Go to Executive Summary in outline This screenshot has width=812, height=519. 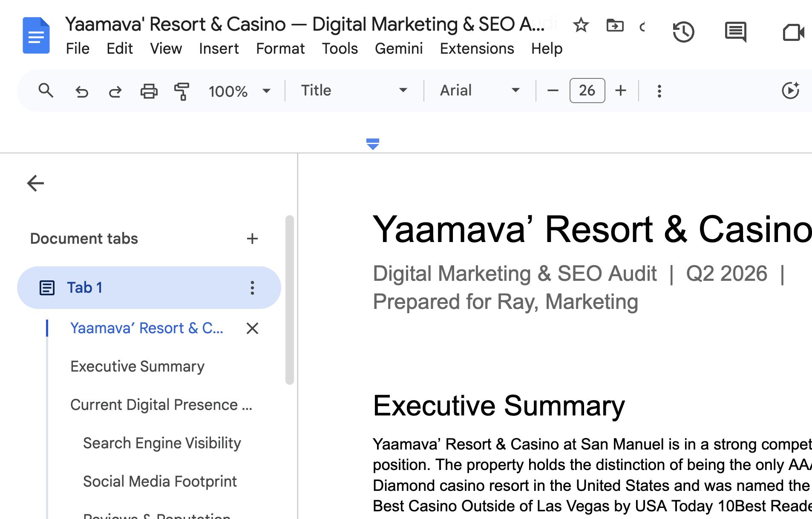point(137,366)
